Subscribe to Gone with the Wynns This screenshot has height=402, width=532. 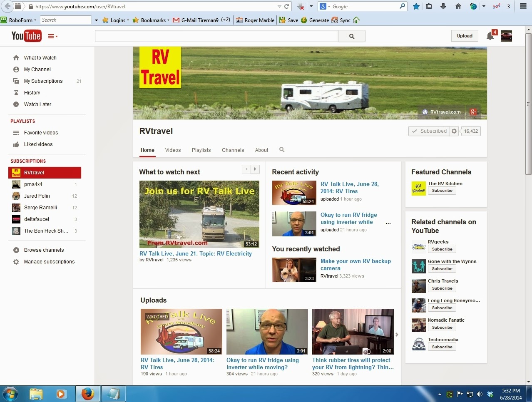442,269
